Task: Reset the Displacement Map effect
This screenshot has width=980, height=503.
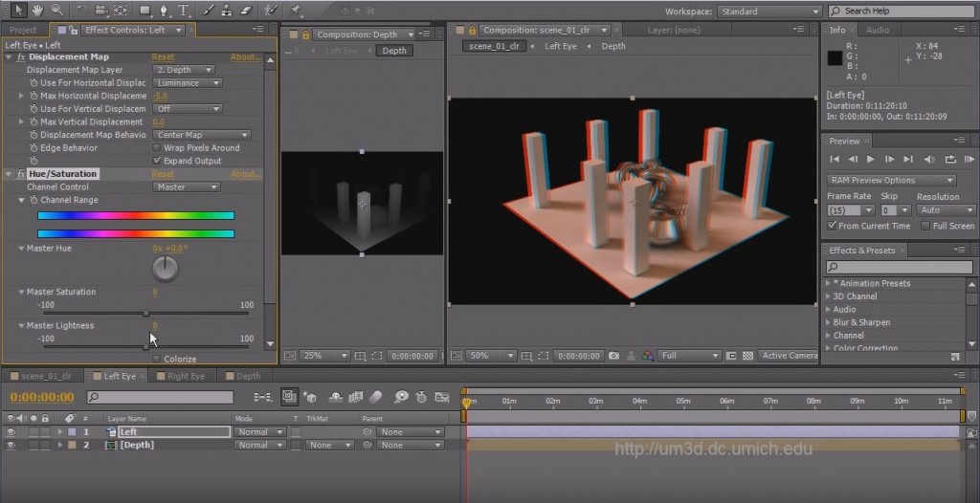Action: tap(163, 57)
